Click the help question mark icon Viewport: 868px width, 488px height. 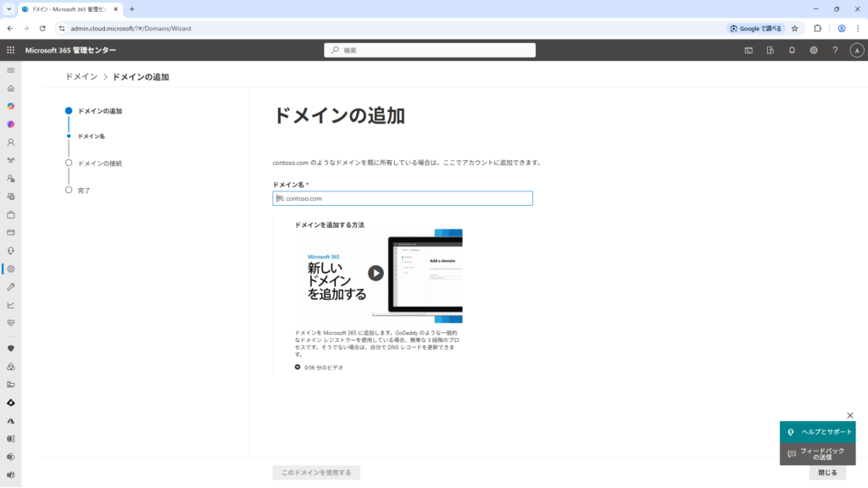click(835, 50)
